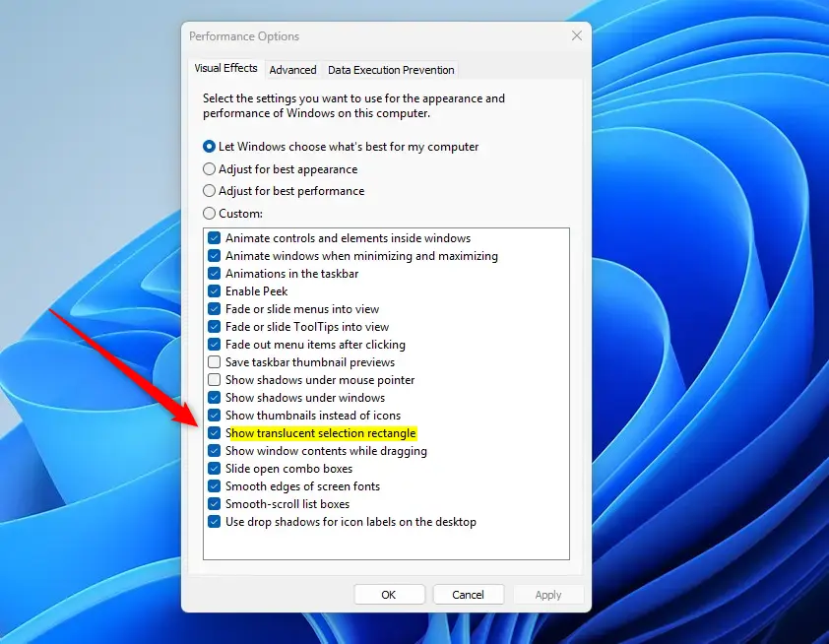Select the Custom radio option
Image resolution: width=829 pixels, height=644 pixels.
210,214
